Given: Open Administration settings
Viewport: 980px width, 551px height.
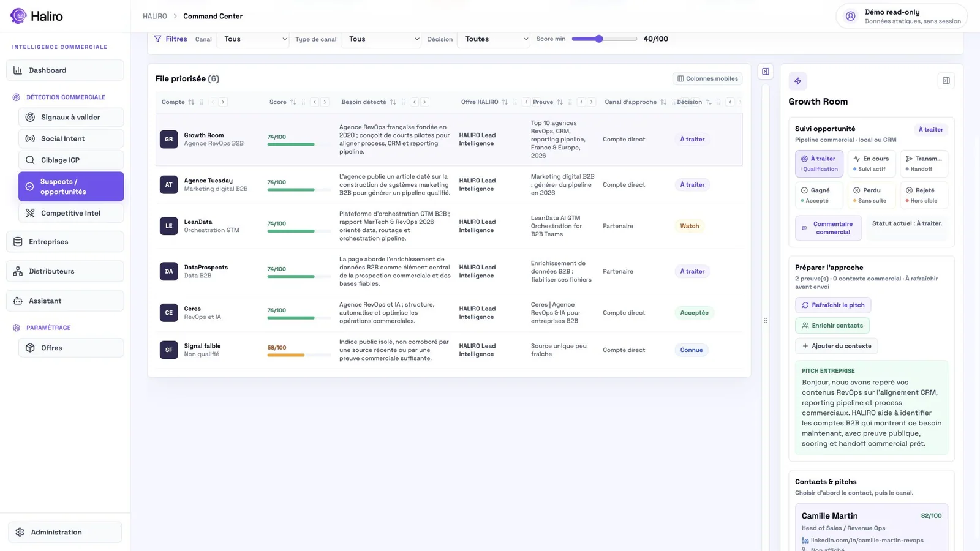Looking at the screenshot, I should pos(65,532).
